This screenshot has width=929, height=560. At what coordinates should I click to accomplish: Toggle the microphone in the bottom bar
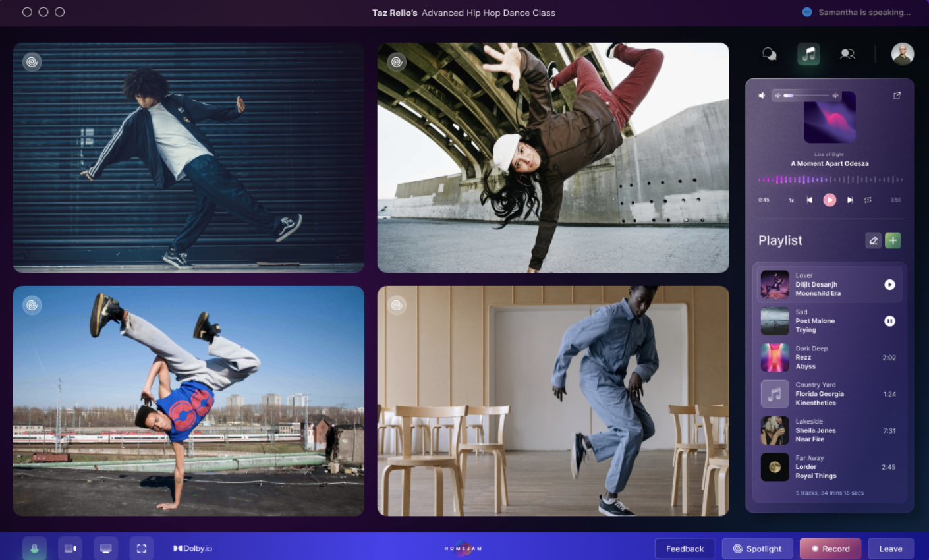point(34,548)
